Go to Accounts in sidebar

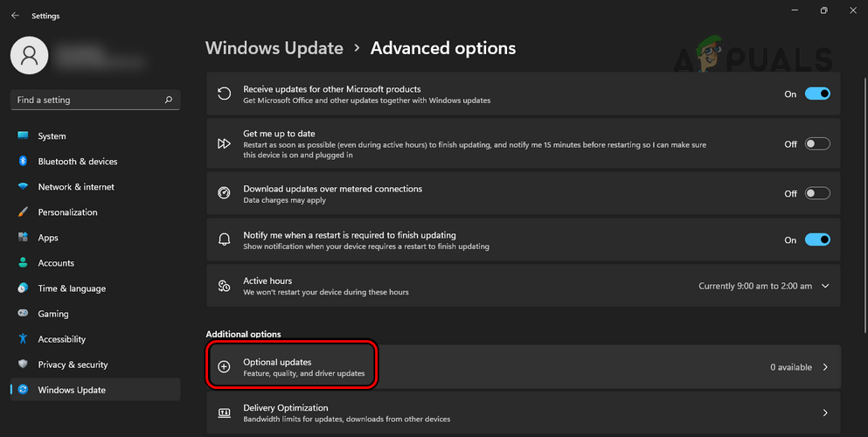tap(56, 263)
